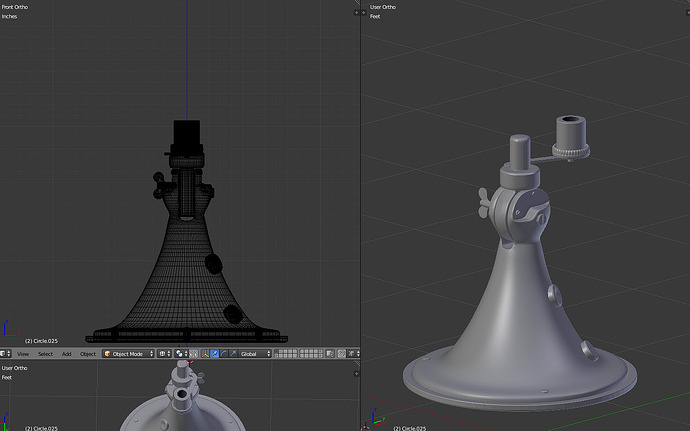690x431 pixels.
Task: Open the viewport shading dropdown
Action: (x=164, y=354)
